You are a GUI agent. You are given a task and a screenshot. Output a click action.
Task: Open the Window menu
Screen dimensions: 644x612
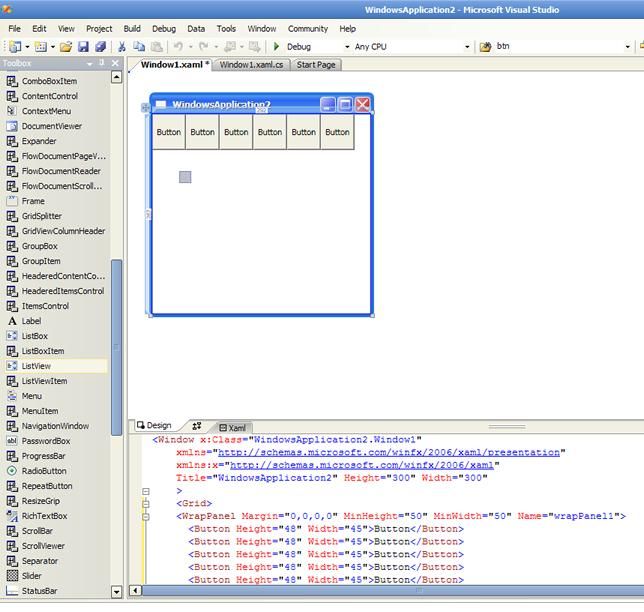pyautogui.click(x=262, y=29)
